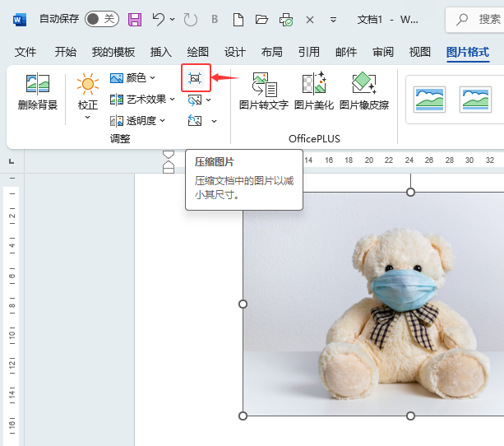Open the 艺术效果 dropdown
Image resolution: width=504 pixels, height=446 pixels.
click(142, 100)
